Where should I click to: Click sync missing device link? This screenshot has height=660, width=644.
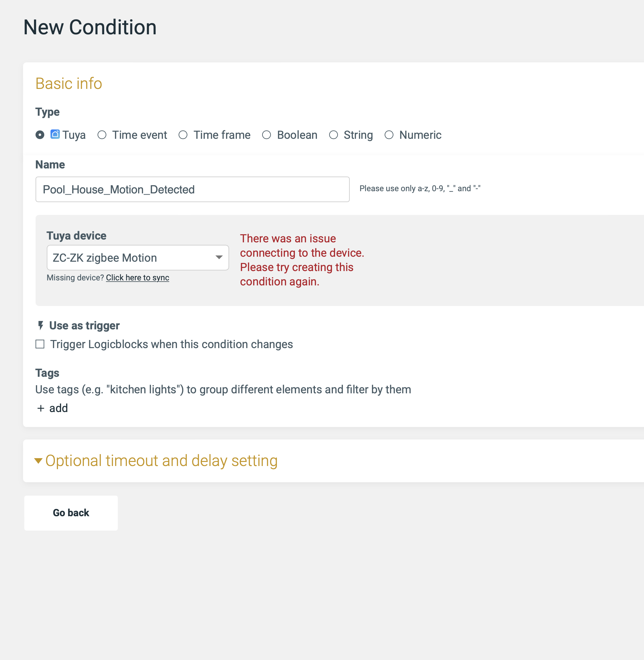coord(137,278)
